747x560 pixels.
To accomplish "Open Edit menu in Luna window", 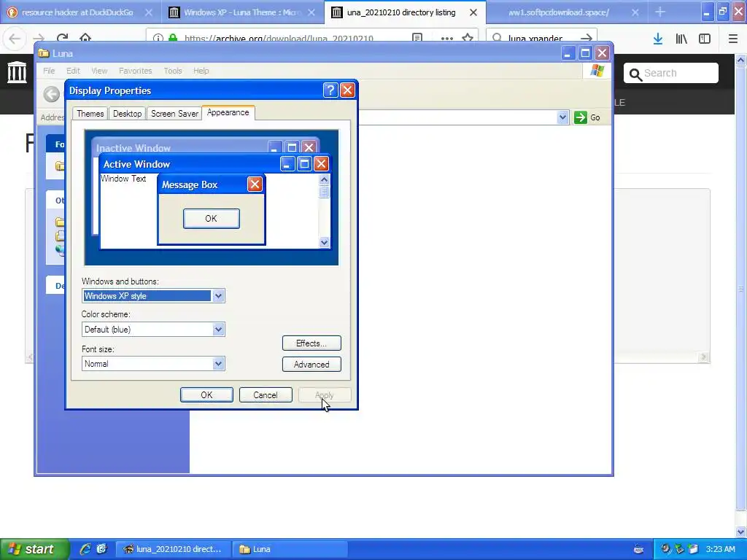I will (x=73, y=71).
